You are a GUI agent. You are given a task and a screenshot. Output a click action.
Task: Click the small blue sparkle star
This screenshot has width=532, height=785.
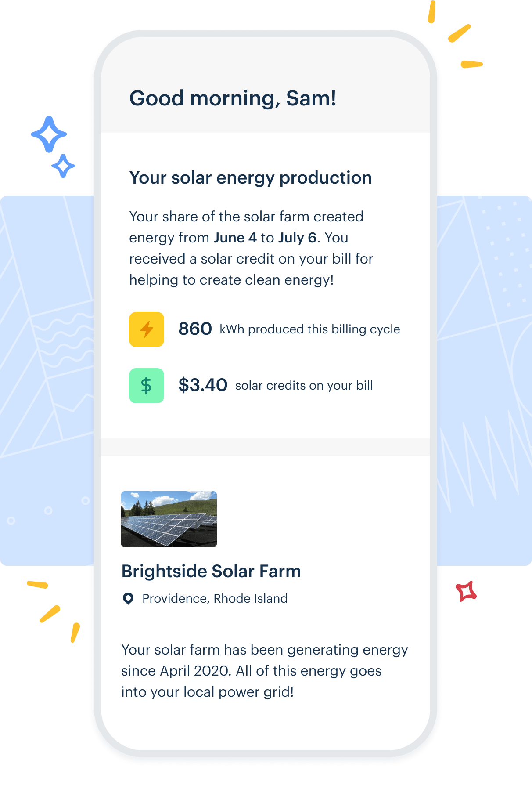63,166
